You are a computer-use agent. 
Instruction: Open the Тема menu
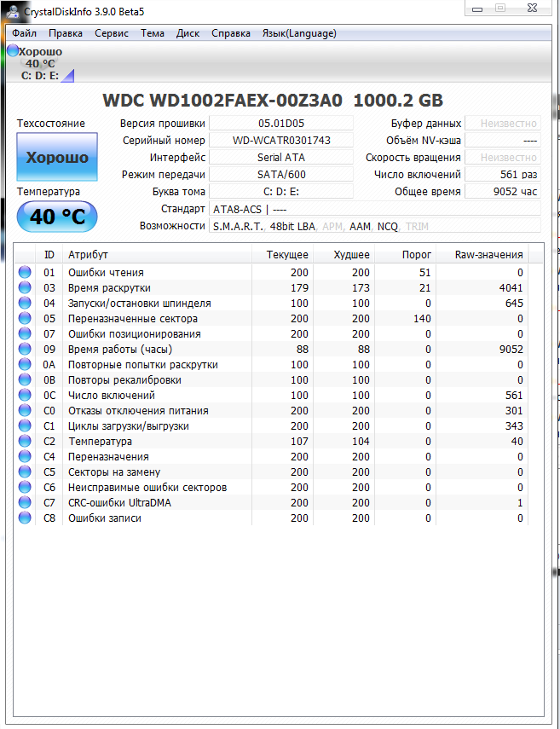point(153,33)
